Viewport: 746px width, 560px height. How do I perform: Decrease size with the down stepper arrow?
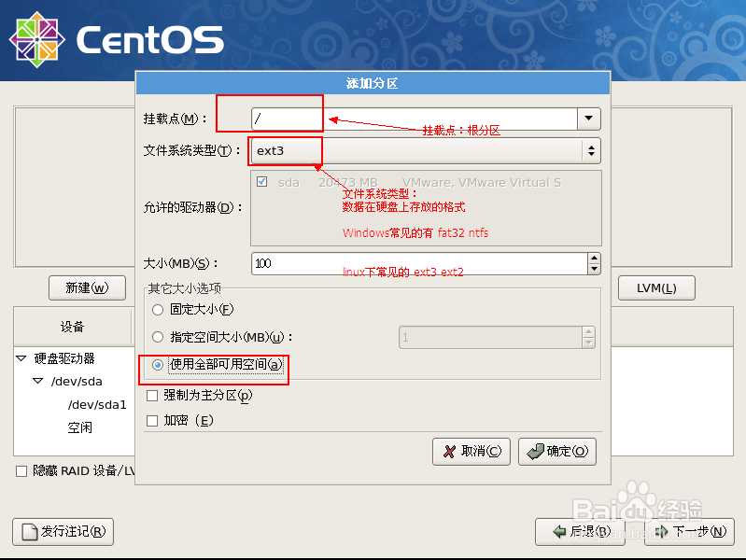[x=594, y=270]
